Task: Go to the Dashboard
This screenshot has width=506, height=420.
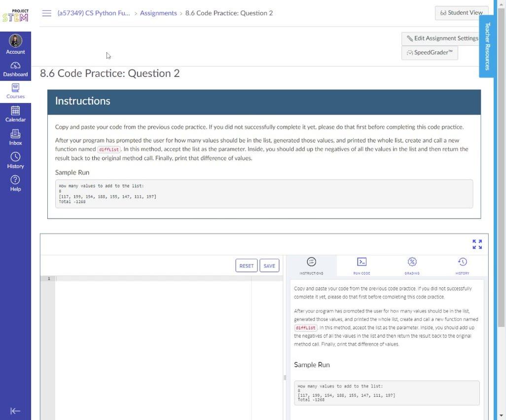Action: [15, 69]
